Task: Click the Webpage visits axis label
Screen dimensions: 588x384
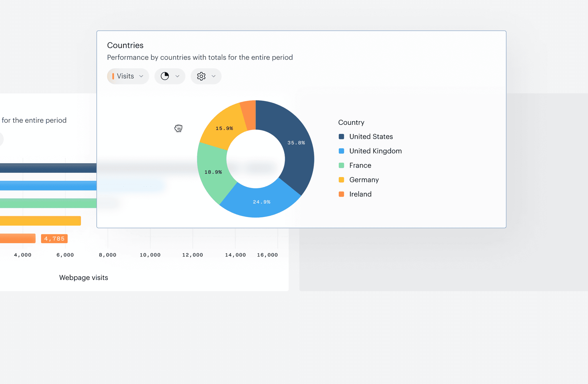Action: [84, 278]
